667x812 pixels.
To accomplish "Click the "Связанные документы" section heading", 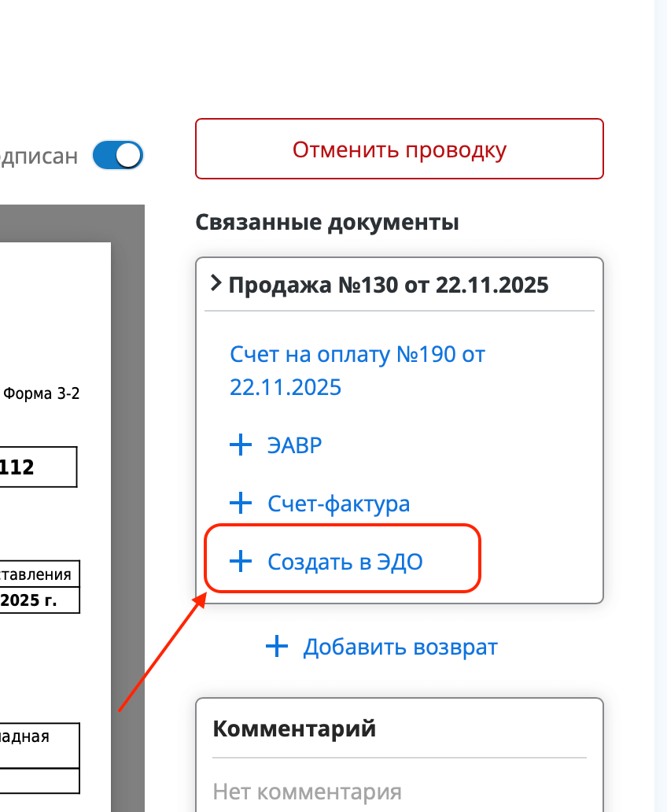I will click(x=326, y=223).
